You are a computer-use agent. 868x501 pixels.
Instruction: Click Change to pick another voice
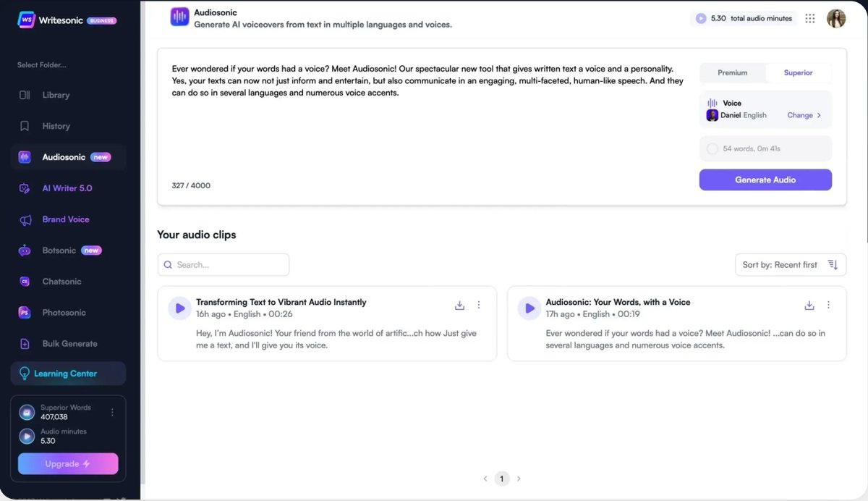(x=804, y=115)
